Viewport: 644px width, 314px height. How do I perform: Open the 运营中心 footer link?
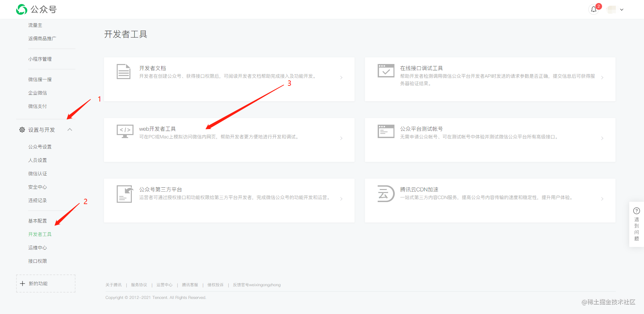tap(164, 285)
